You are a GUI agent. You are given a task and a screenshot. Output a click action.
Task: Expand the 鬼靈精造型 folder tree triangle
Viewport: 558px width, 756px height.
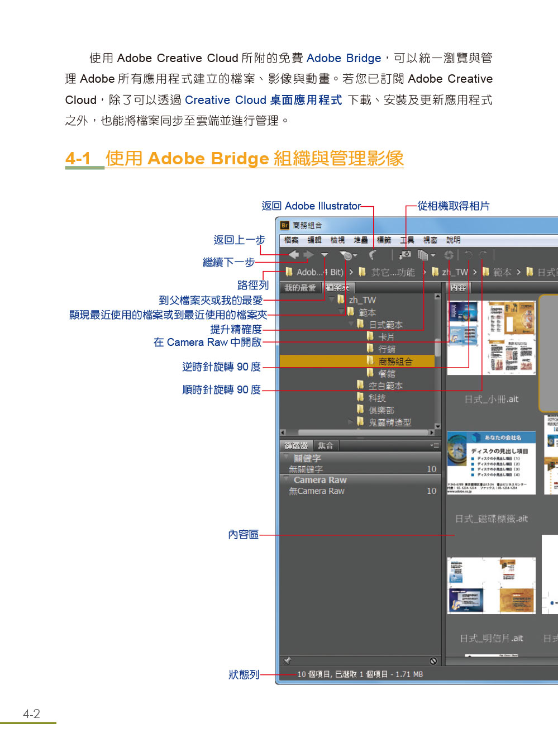[351, 422]
